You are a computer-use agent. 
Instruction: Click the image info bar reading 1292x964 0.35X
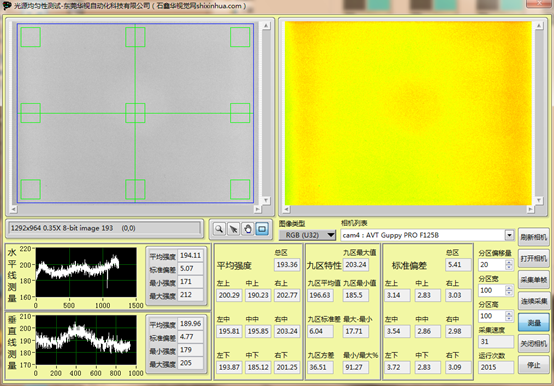(105, 228)
